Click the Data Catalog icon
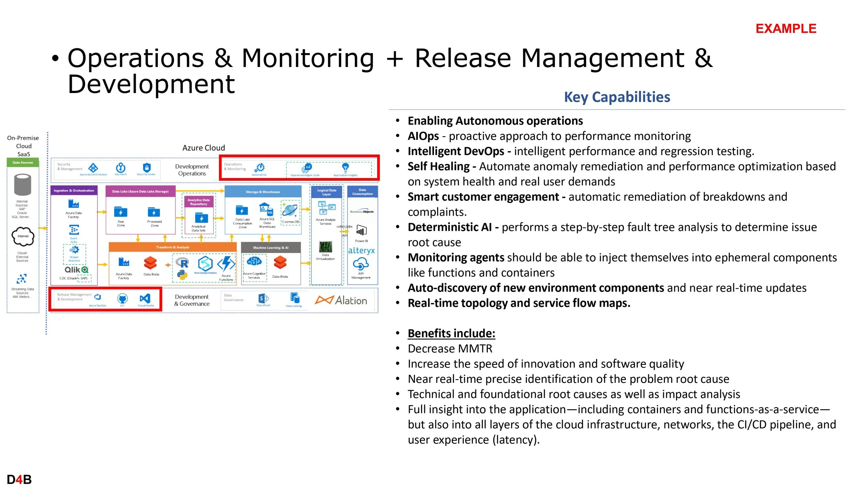The height and width of the screenshot is (488, 868). click(294, 298)
